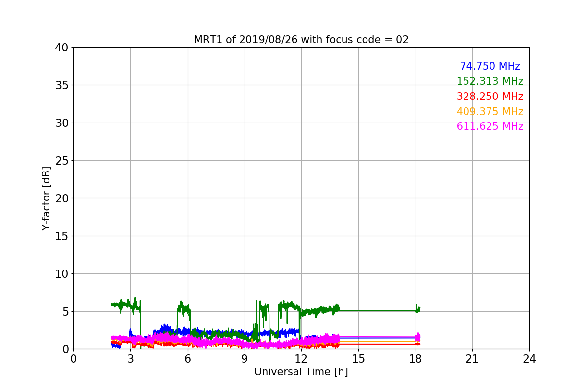
Task: Select the red '328.250 MHz' legend label
Action: click(x=490, y=97)
